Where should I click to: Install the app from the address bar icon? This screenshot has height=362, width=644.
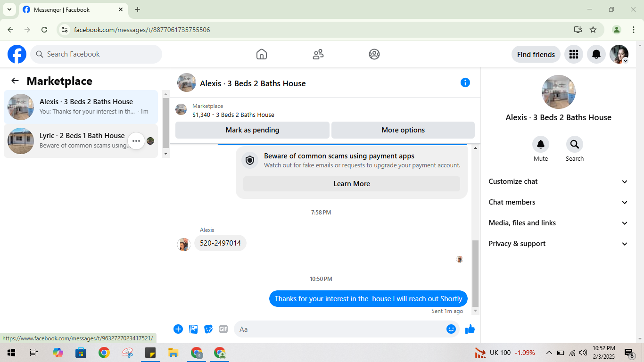(578, 30)
